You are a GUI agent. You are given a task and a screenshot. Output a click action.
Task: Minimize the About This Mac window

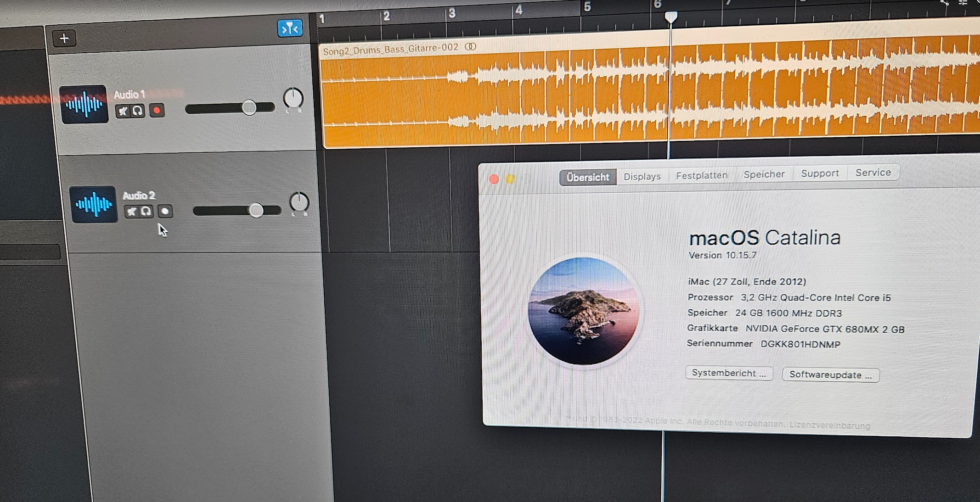tap(510, 178)
